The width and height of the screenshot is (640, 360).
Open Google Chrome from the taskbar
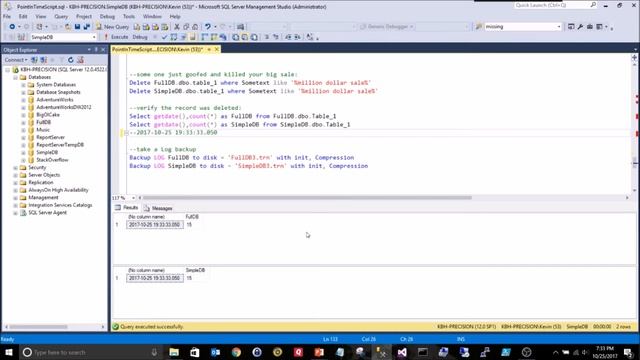[x=236, y=352]
